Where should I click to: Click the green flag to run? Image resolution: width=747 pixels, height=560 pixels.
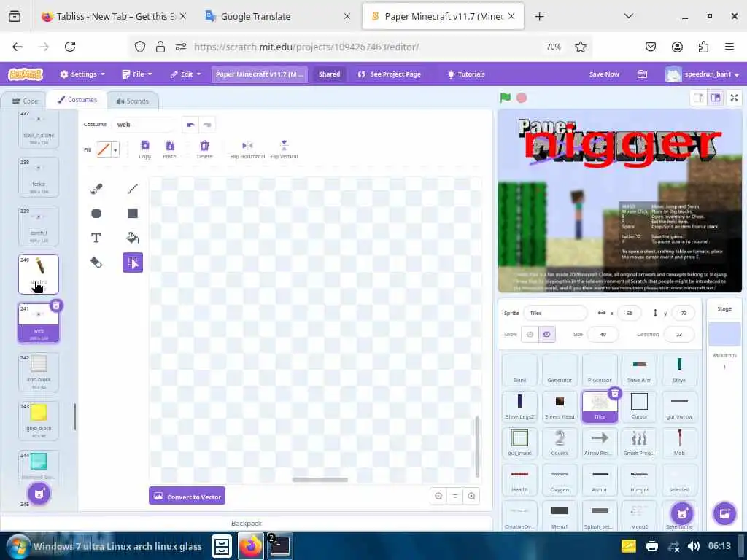tap(506, 98)
